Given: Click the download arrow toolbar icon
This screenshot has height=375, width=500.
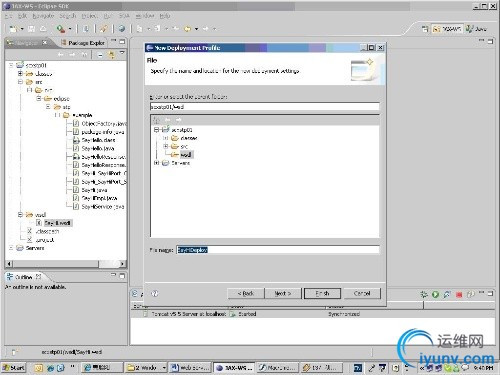Looking at the screenshot, I should pyautogui.click(x=86, y=29).
